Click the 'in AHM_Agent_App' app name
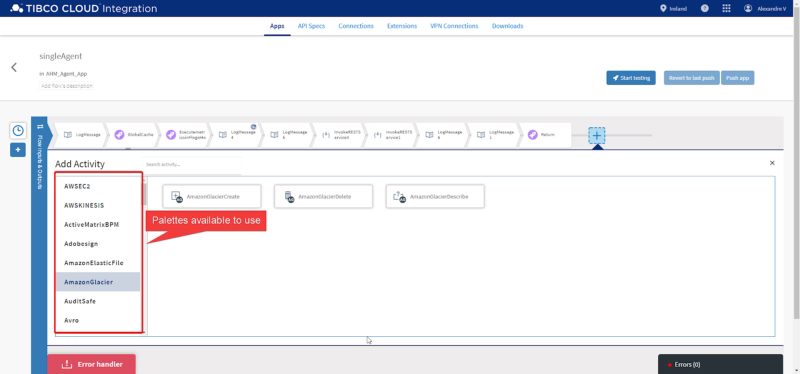The height and width of the screenshot is (374, 800). [x=63, y=73]
